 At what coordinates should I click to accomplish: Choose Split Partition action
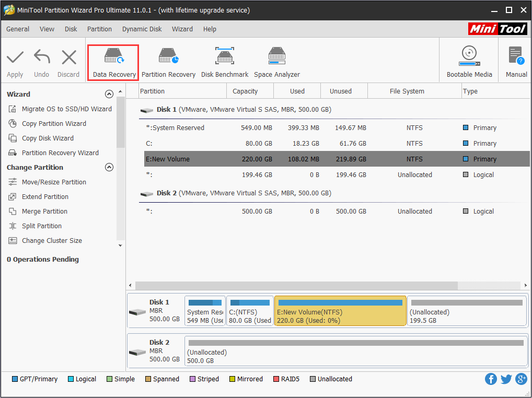pyautogui.click(x=35, y=226)
